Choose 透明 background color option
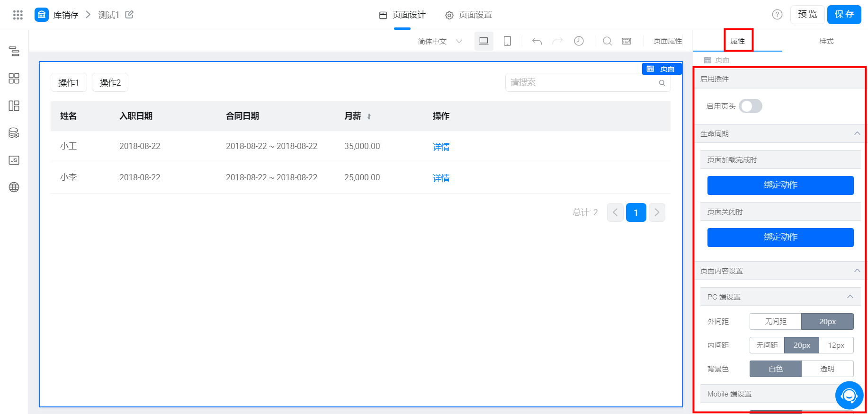Image resolution: width=868 pixels, height=414 pixels. click(x=827, y=369)
